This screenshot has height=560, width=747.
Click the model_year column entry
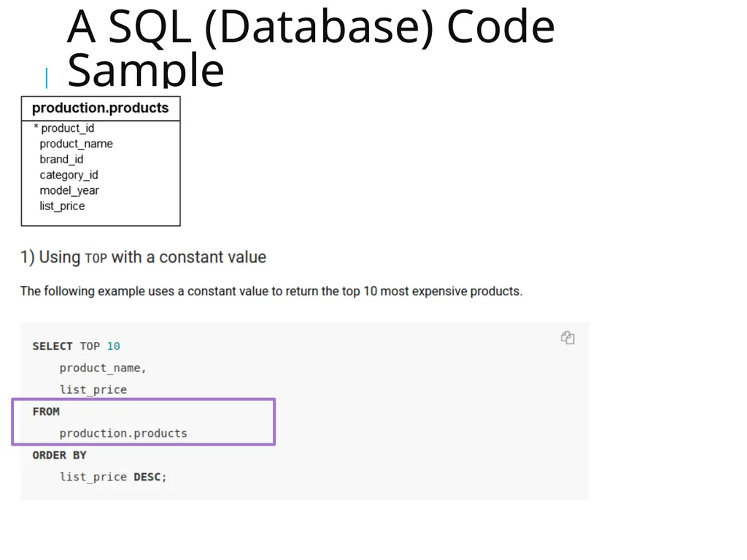point(69,190)
